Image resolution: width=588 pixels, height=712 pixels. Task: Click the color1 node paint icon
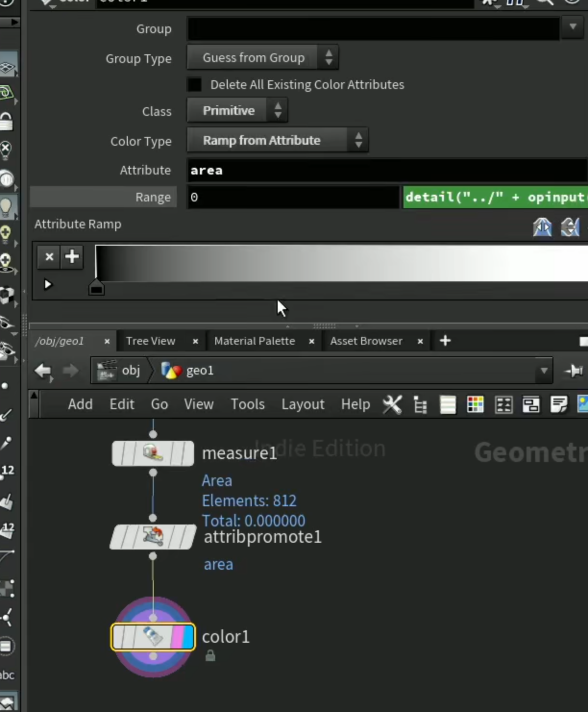[153, 637]
